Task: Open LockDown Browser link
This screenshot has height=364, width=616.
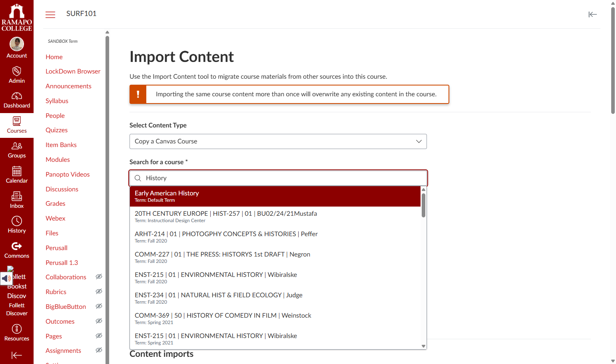Action: coord(73,72)
